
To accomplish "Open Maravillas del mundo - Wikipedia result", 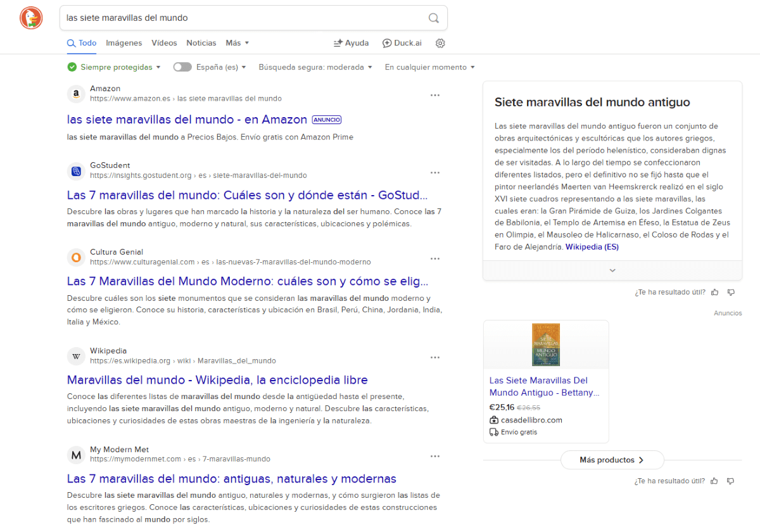I will click(x=217, y=380).
